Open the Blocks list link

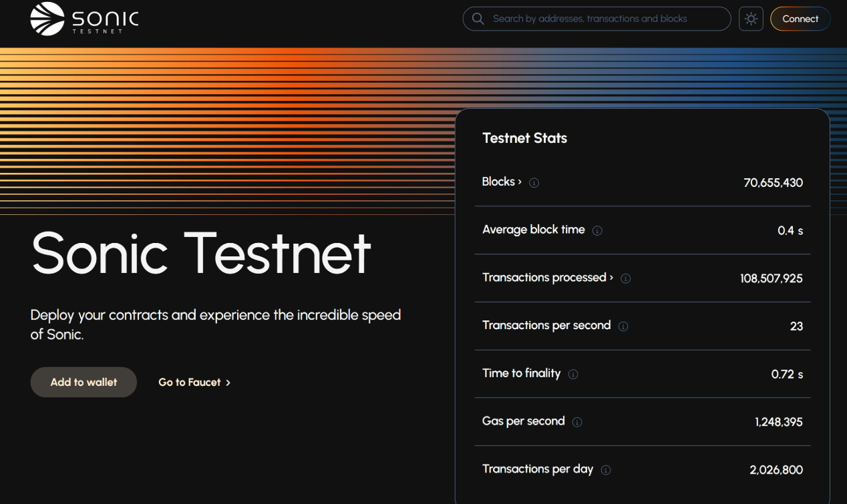tap(502, 182)
